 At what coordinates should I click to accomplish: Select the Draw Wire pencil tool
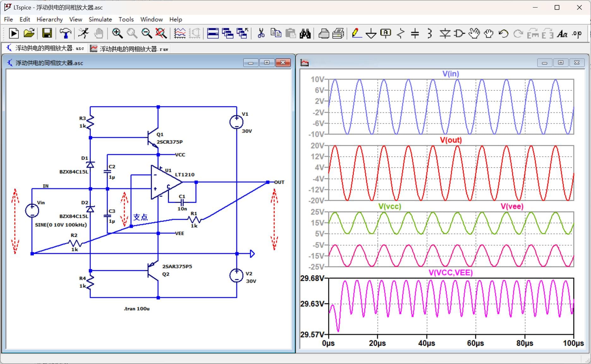pos(356,33)
